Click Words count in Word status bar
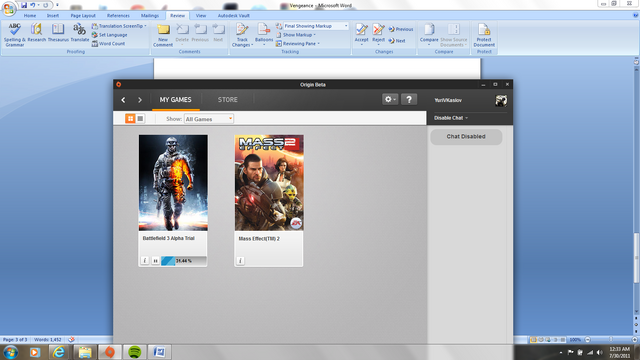Image resolution: width=640 pixels, height=360 pixels. 48,340
